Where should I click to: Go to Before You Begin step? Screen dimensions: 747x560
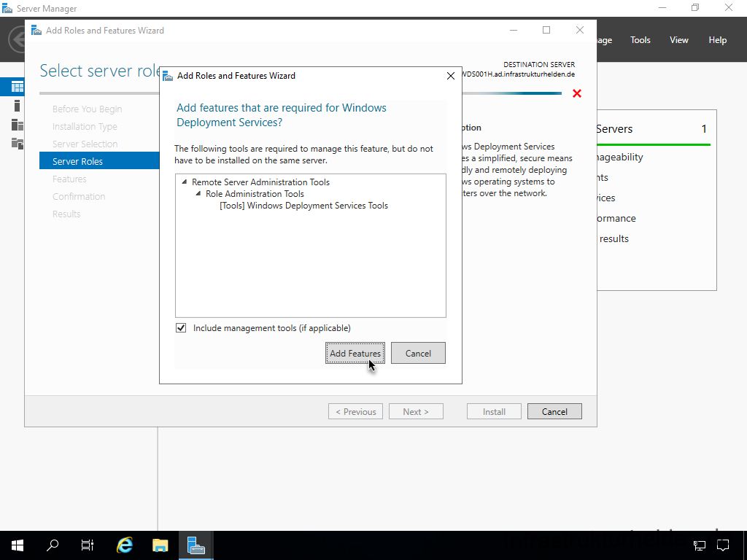(88, 109)
